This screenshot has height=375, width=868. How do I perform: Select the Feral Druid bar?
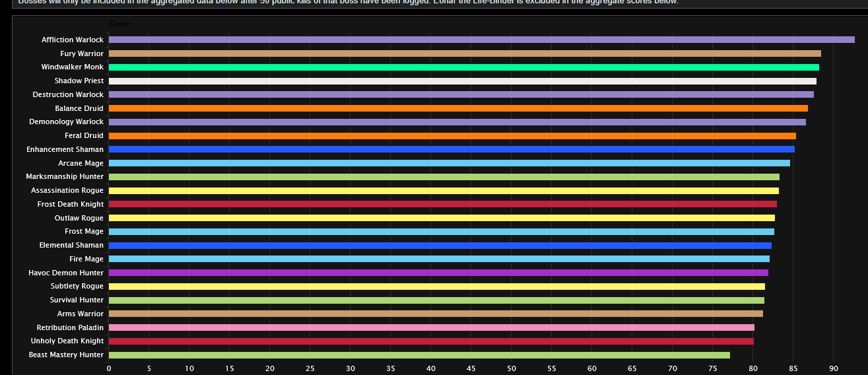pyautogui.click(x=452, y=136)
